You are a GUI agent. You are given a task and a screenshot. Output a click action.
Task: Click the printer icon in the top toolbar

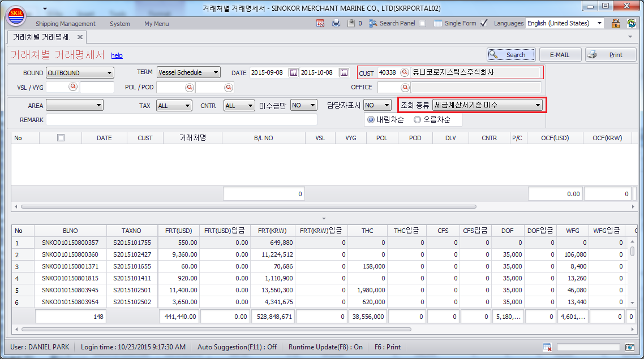[336, 23]
